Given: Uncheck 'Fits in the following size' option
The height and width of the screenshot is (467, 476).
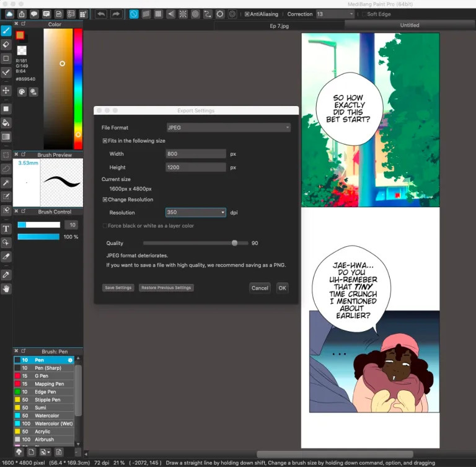Looking at the screenshot, I should (105, 141).
